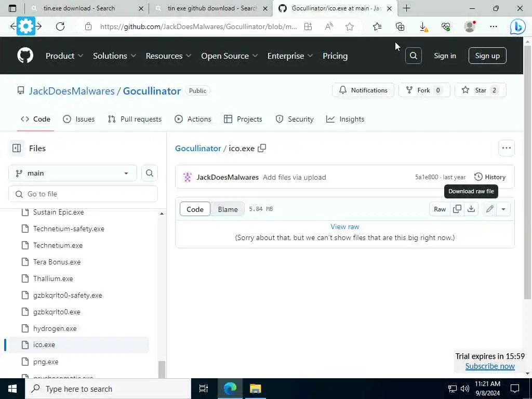
Task: Copy path icon next to ico.exe
Action: pos(262,148)
